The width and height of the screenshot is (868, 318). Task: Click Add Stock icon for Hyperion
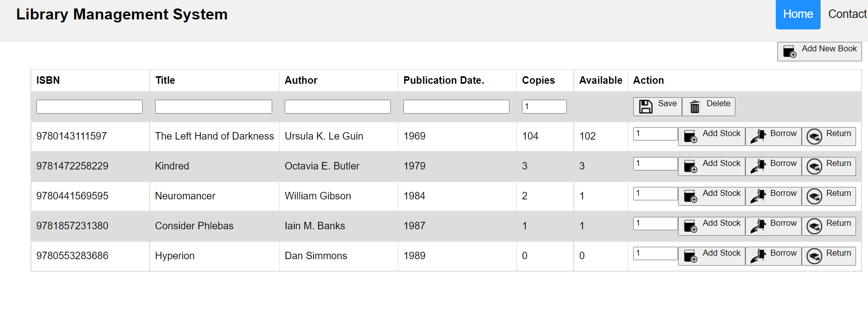691,256
